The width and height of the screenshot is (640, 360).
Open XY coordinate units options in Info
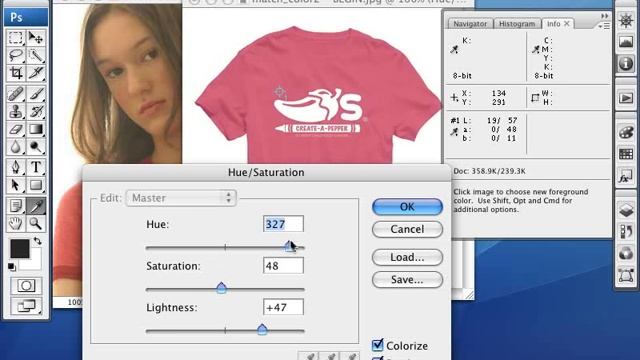454,98
